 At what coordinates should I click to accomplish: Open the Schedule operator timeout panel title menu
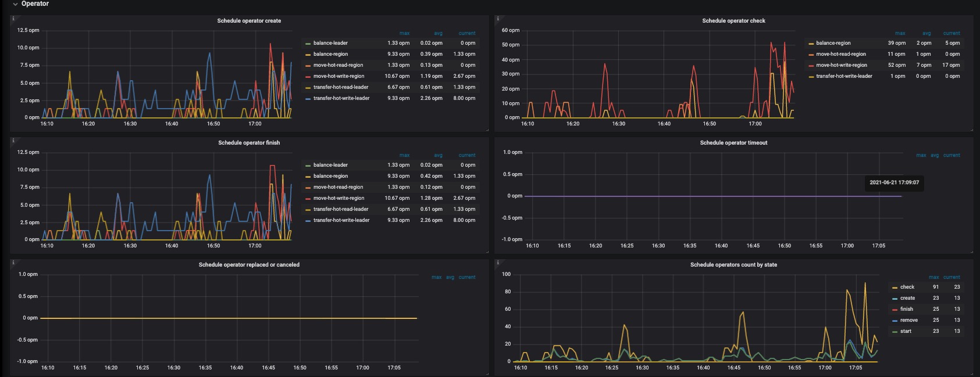click(x=733, y=143)
